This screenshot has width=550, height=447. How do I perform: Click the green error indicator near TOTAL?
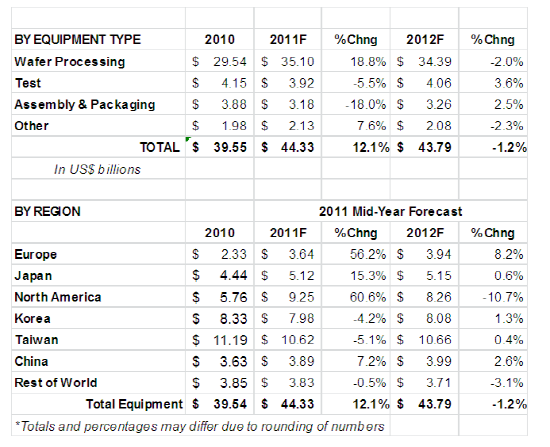(188, 139)
